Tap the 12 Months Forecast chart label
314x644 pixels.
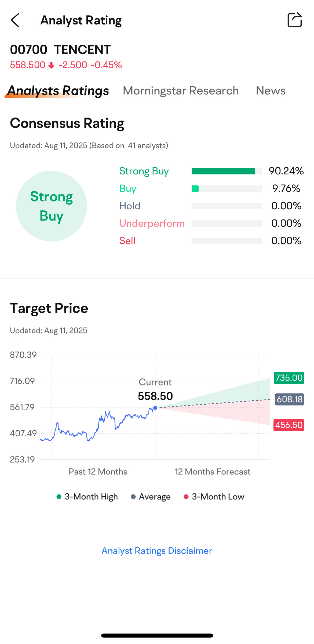(213, 472)
